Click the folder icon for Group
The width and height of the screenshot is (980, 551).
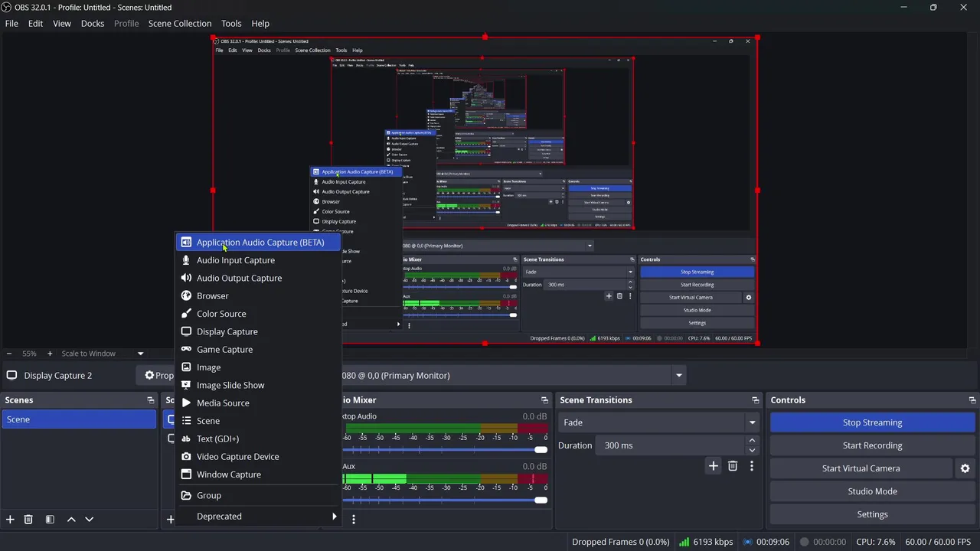[x=186, y=495]
